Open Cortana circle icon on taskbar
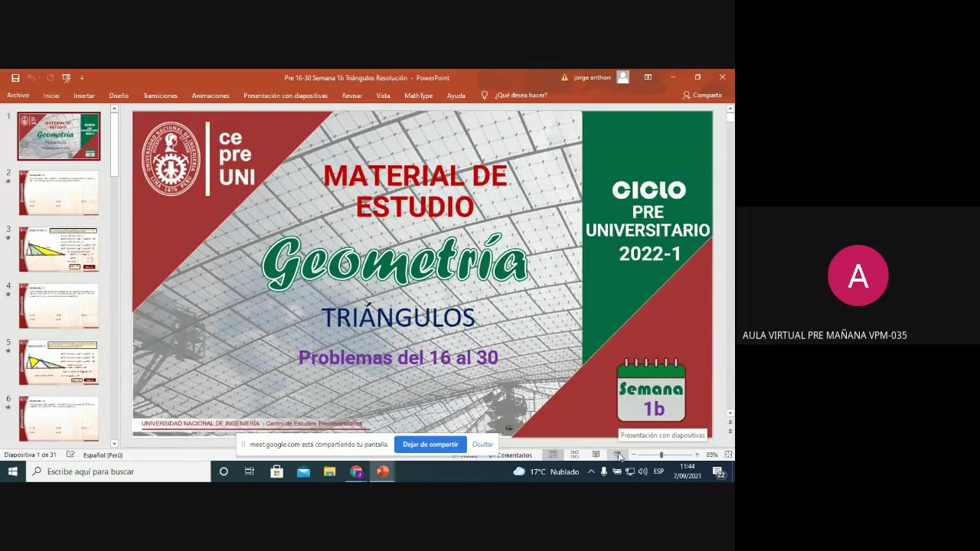The width and height of the screenshot is (980, 551). (224, 471)
